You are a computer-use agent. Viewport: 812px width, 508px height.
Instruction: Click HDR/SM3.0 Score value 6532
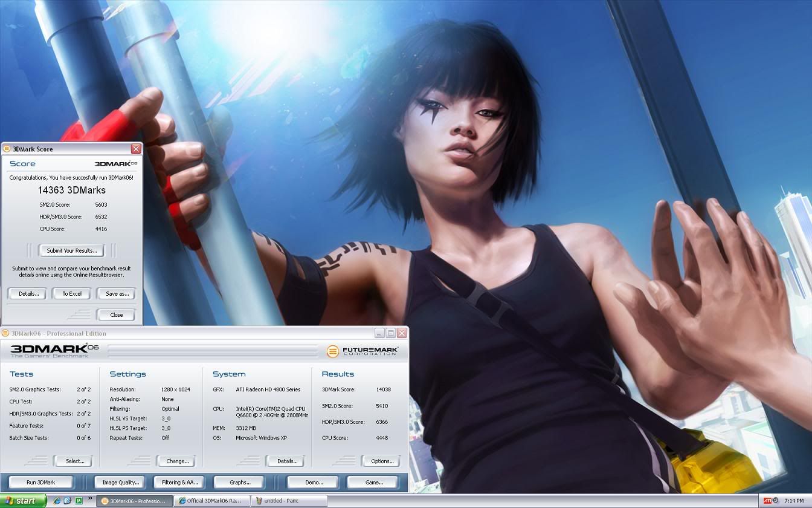[x=101, y=217]
